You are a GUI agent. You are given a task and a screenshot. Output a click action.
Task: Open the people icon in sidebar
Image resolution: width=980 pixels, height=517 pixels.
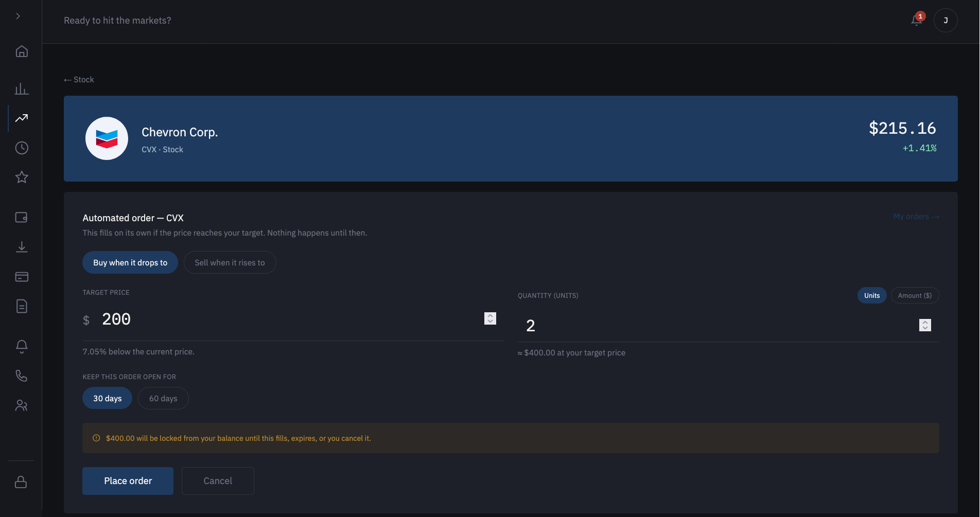(x=22, y=406)
